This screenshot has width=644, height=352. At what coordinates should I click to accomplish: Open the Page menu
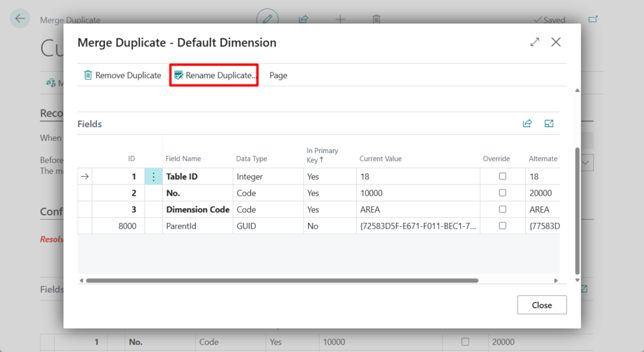(x=278, y=76)
